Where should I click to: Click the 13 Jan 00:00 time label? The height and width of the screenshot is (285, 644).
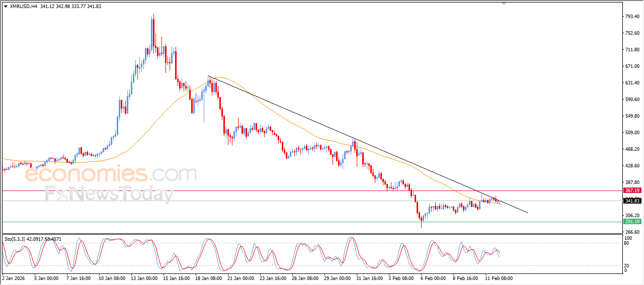tap(144, 277)
